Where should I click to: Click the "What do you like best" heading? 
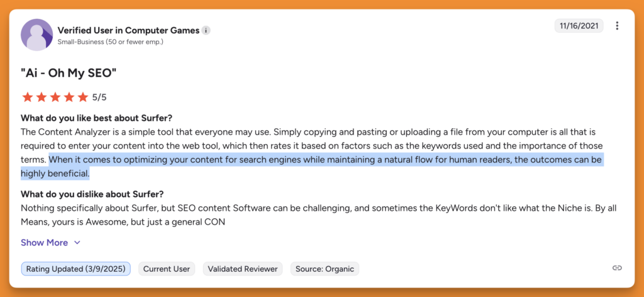coord(97,118)
